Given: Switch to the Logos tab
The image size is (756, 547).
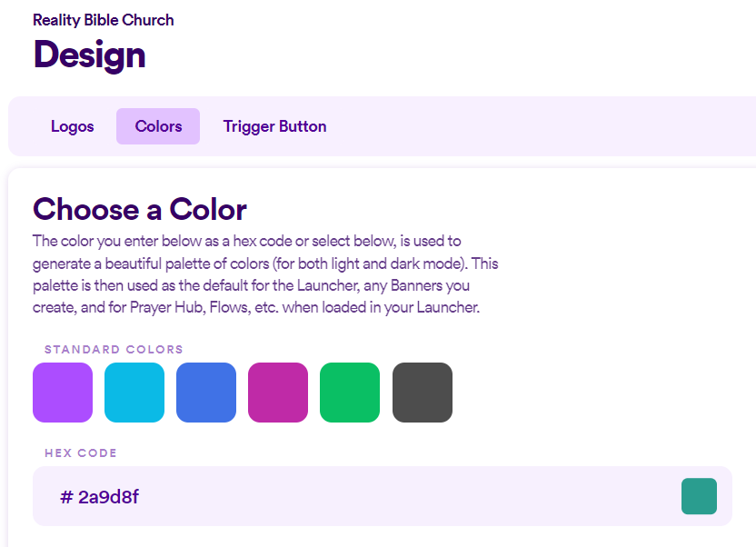Looking at the screenshot, I should tap(72, 126).
